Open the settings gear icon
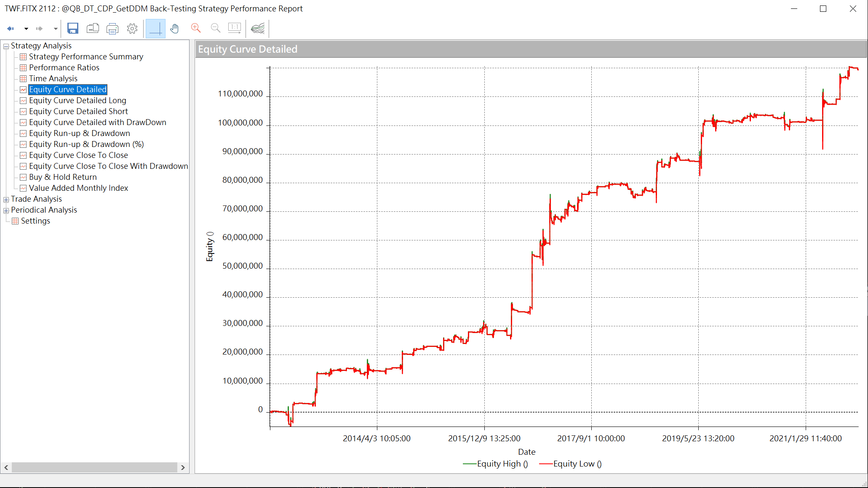Viewport: 868px width, 488px height. point(132,29)
